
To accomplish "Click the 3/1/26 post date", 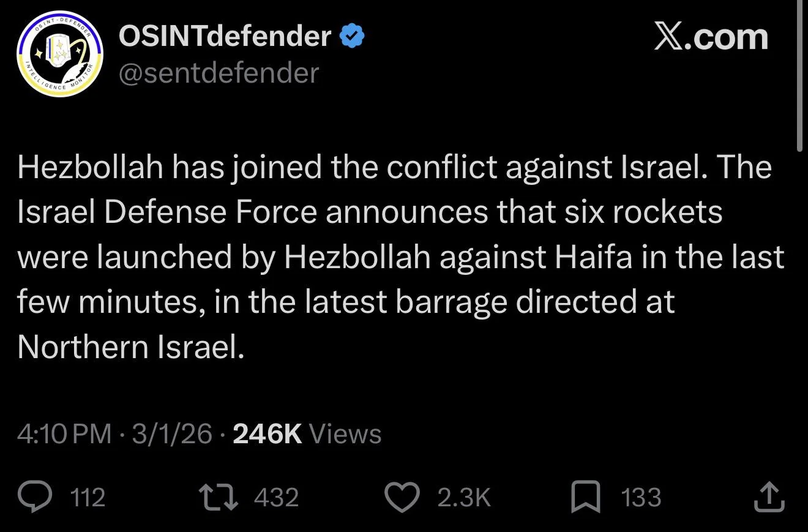I will click(172, 434).
